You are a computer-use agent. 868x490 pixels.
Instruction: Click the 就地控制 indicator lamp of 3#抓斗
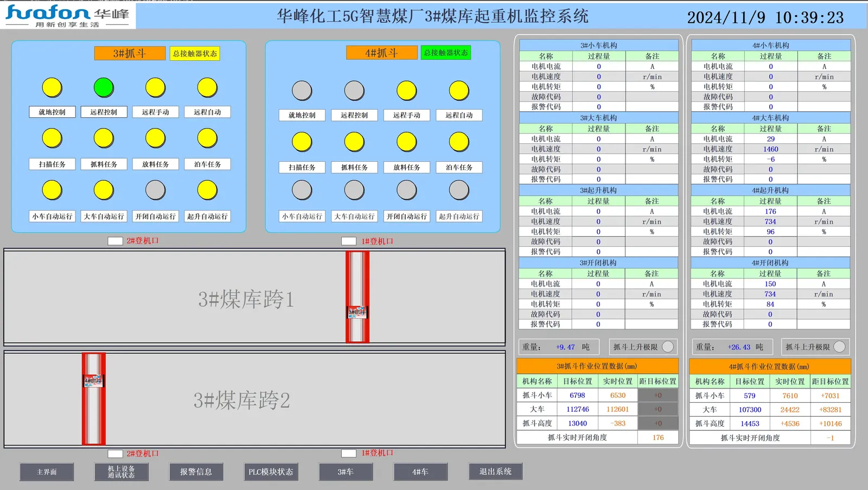tap(52, 87)
